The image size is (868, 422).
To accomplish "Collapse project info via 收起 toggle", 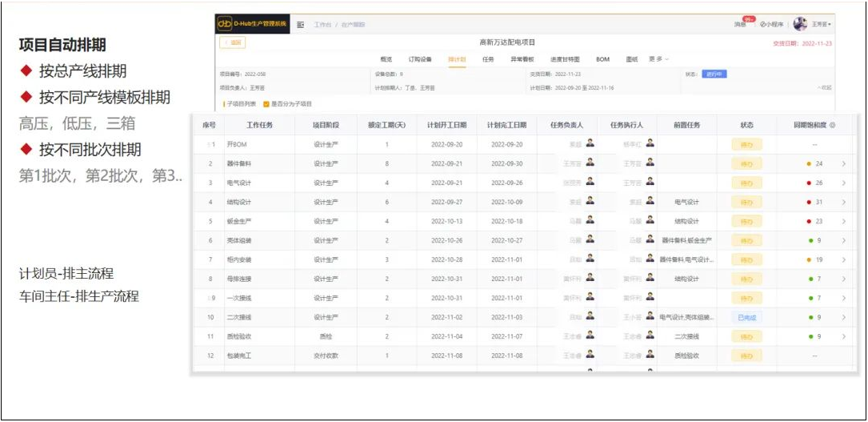I will (x=824, y=88).
